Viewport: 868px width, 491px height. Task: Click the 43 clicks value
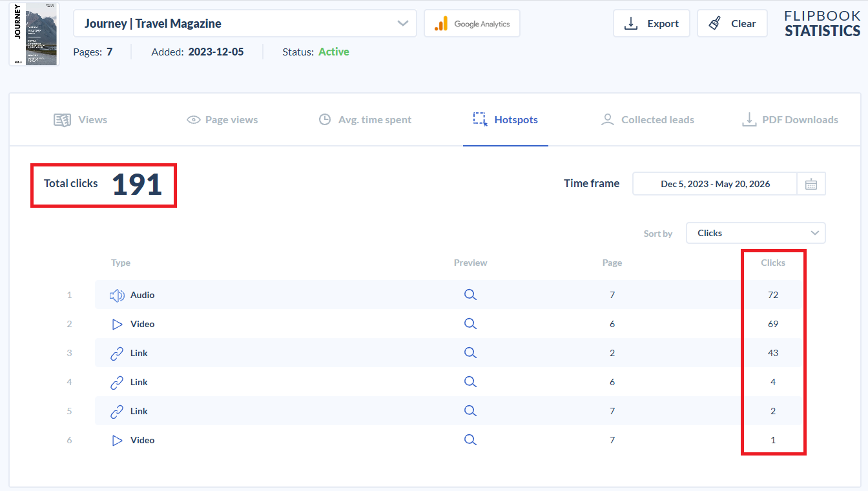[x=773, y=353]
